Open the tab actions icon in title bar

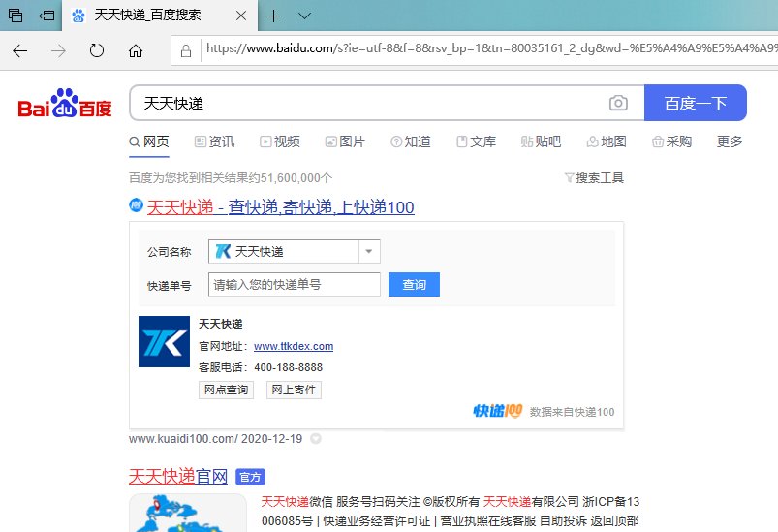(16, 16)
